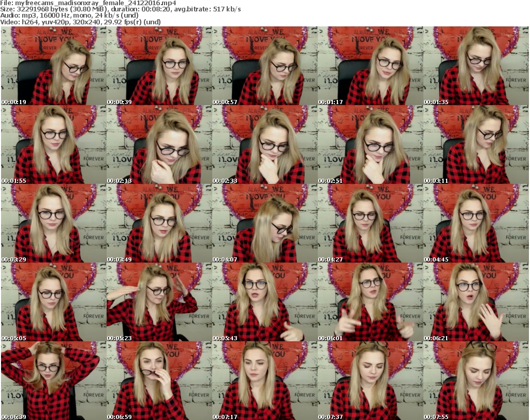
Task: Pick the frame timestamped 00:03:49
Action: pos(159,223)
